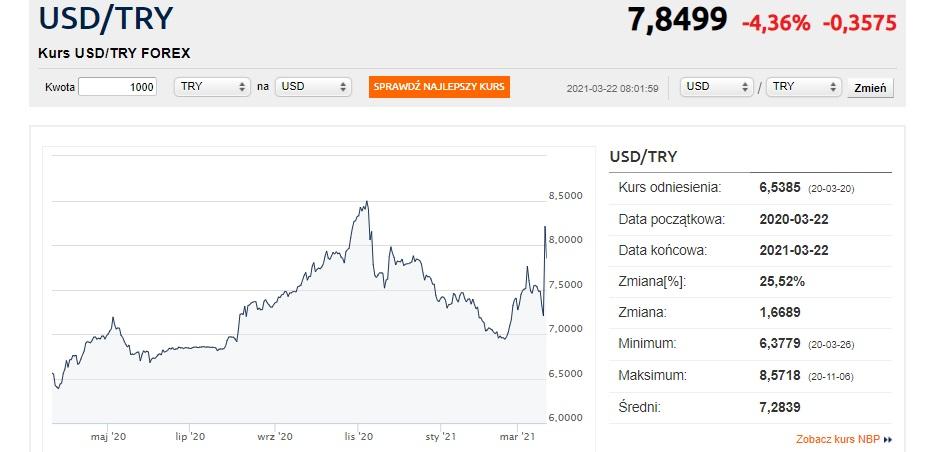This screenshot has width=940, height=452.
Task: Expand the TRY dropdown next to Zmień
Action: [x=804, y=87]
